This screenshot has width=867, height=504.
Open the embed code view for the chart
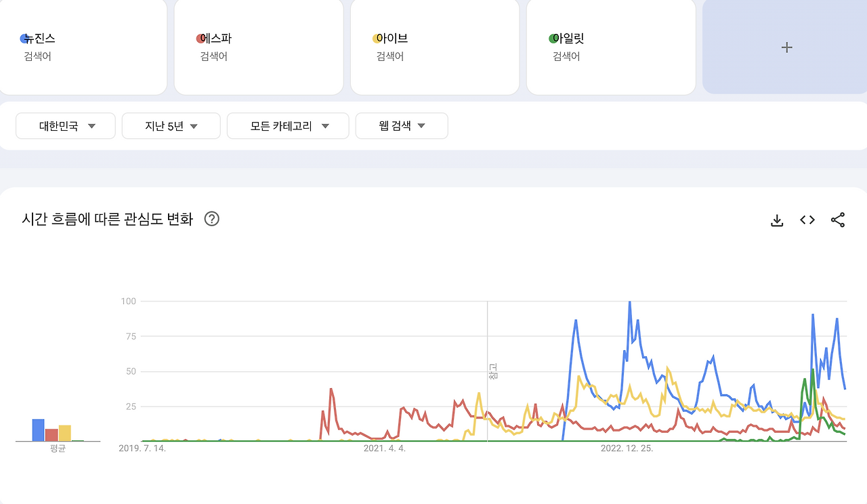[807, 219]
